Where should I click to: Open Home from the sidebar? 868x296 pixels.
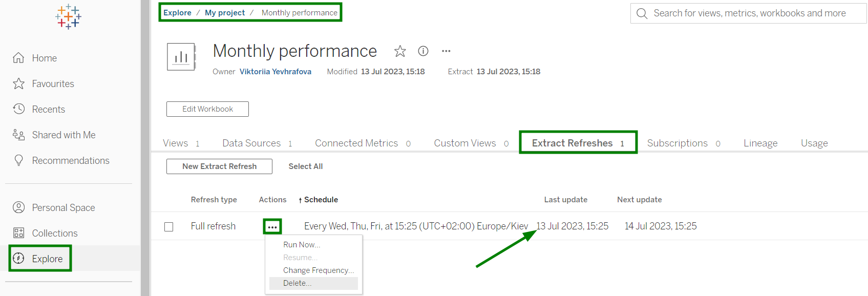44,58
